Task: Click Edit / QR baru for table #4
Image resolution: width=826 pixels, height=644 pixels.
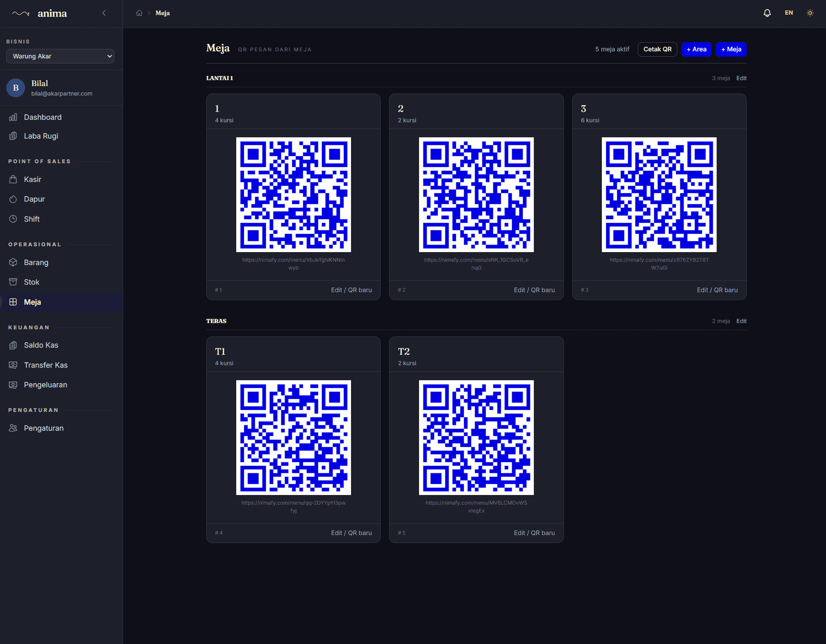Action: 351,533
